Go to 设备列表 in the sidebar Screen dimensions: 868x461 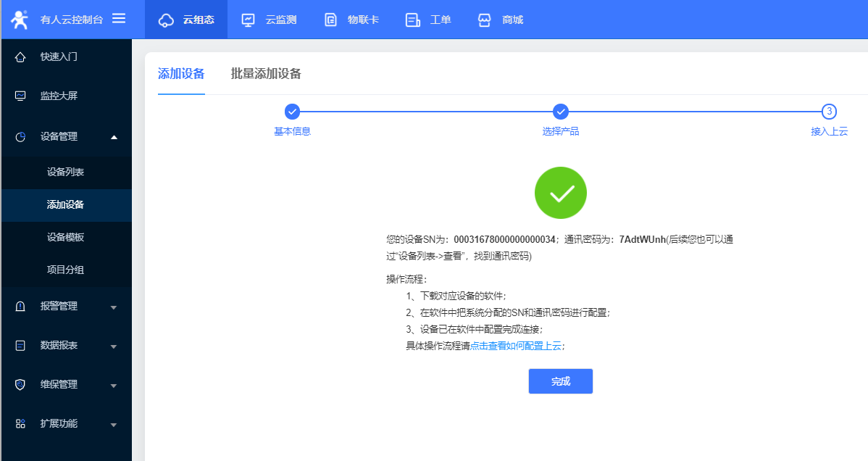coord(66,173)
